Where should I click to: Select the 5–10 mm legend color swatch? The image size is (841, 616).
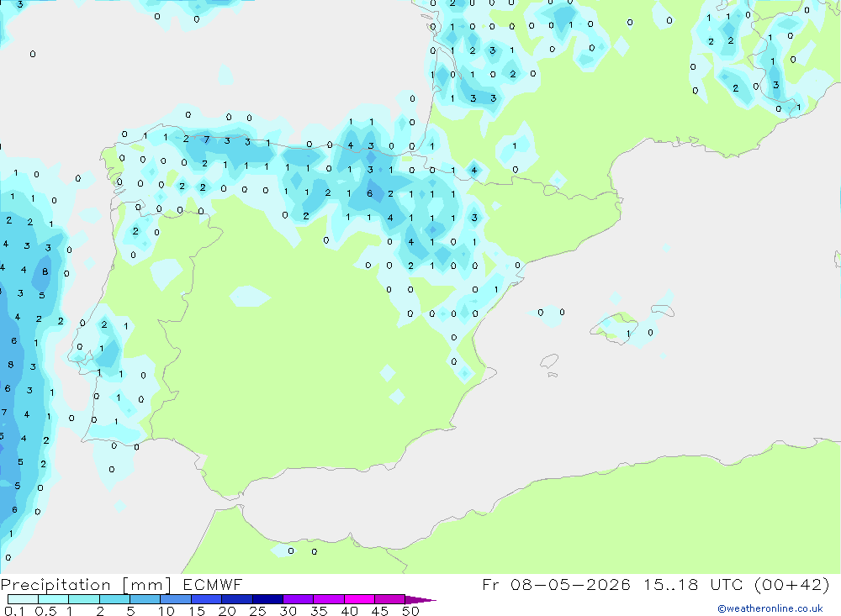click(145, 599)
